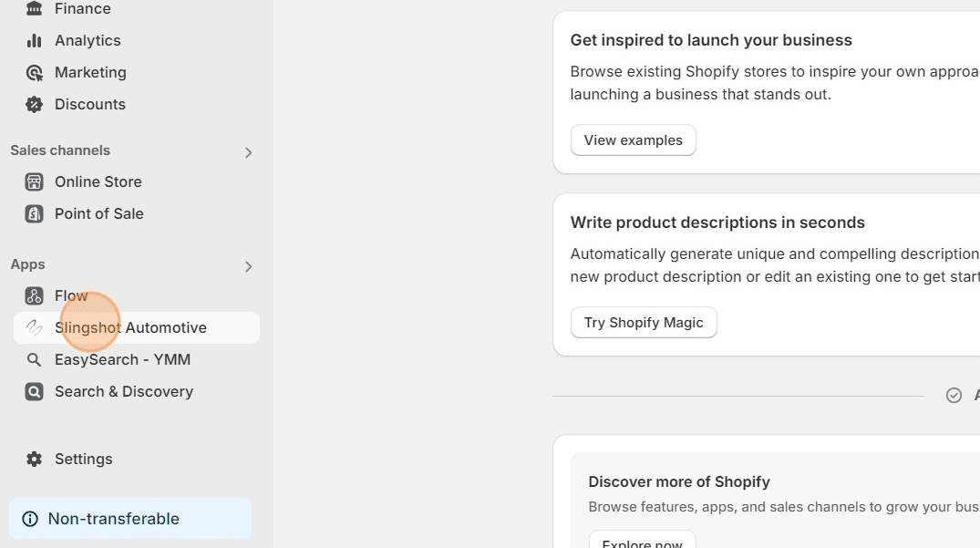Click the Online Store storefront icon
Screen dimensions: 980x548
pos(34,182)
